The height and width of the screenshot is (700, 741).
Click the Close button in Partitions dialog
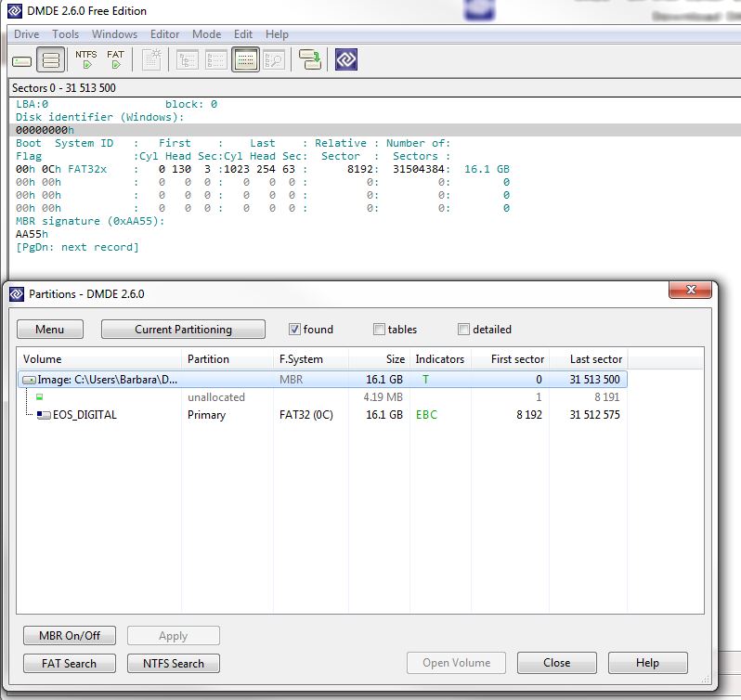pos(557,663)
